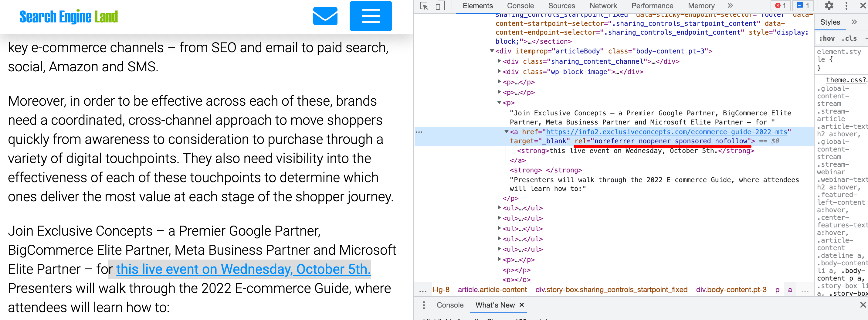Viewport: 868px width, 320px height.
Task: Select the Styles pane tab
Action: click(830, 22)
